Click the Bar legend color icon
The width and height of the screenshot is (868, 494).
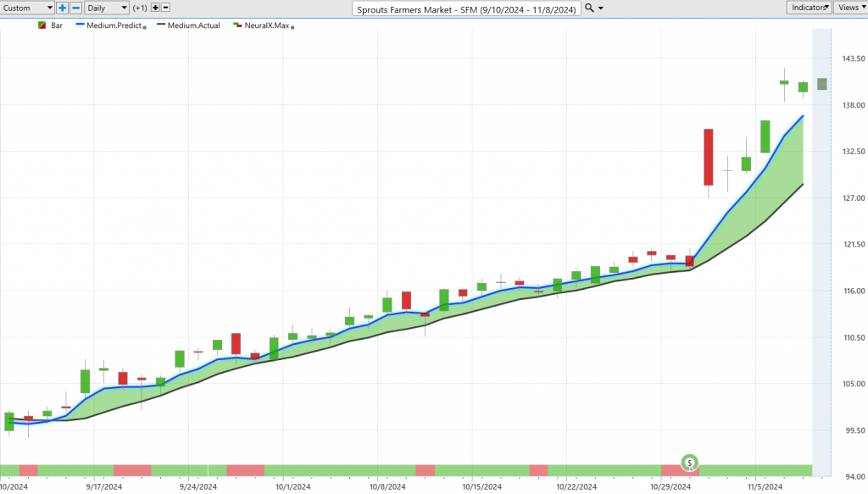[x=42, y=25]
